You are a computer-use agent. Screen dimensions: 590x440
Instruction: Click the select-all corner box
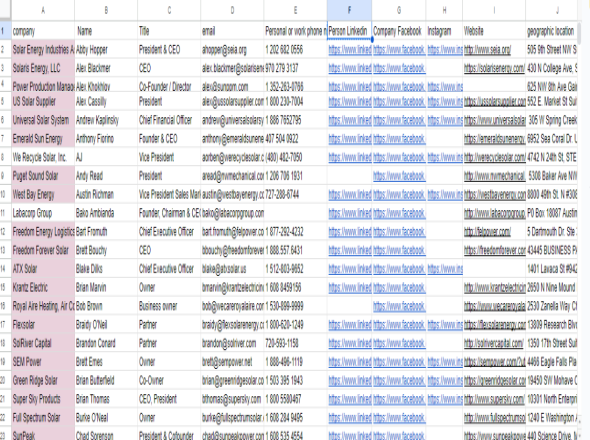[x=5, y=10]
